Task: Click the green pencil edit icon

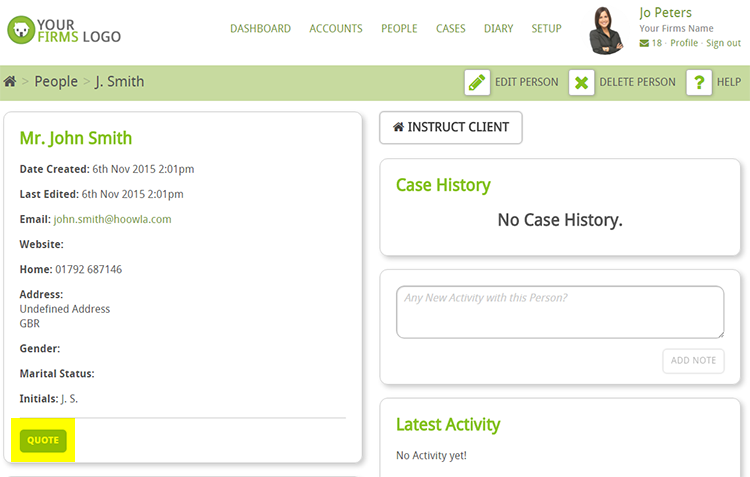Action: coord(477,82)
